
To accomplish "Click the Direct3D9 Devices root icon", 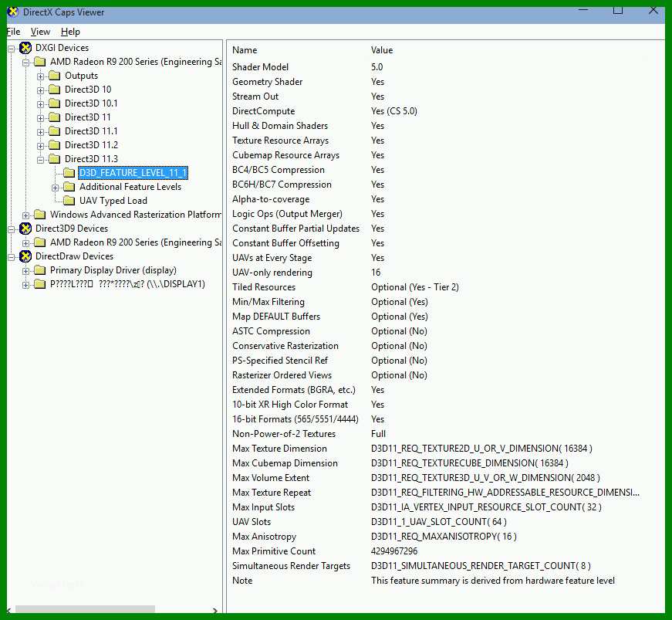I will click(x=25, y=229).
